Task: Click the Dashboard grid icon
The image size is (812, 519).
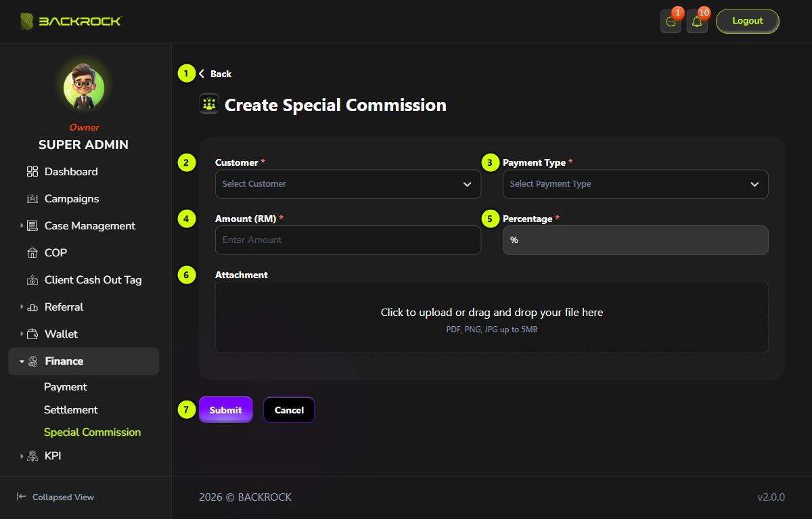Action: click(x=32, y=172)
